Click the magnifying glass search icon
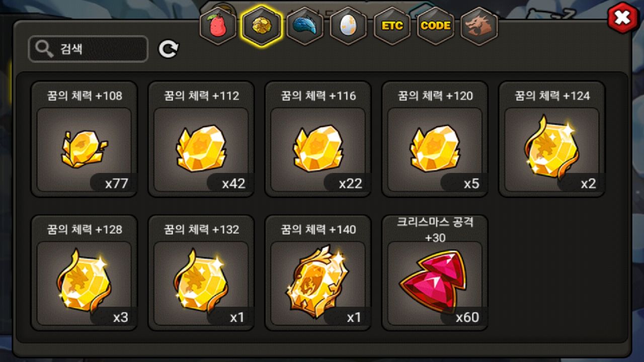644x362 pixels. (45, 49)
